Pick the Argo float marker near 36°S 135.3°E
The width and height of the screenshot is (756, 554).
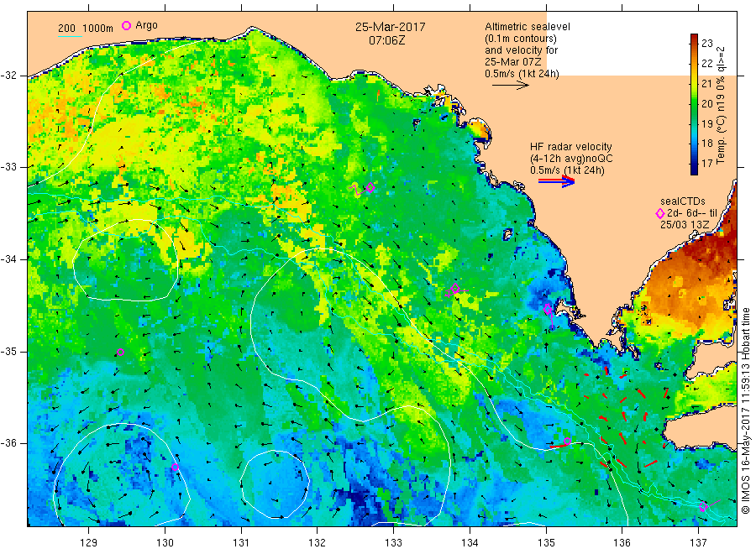(568, 442)
